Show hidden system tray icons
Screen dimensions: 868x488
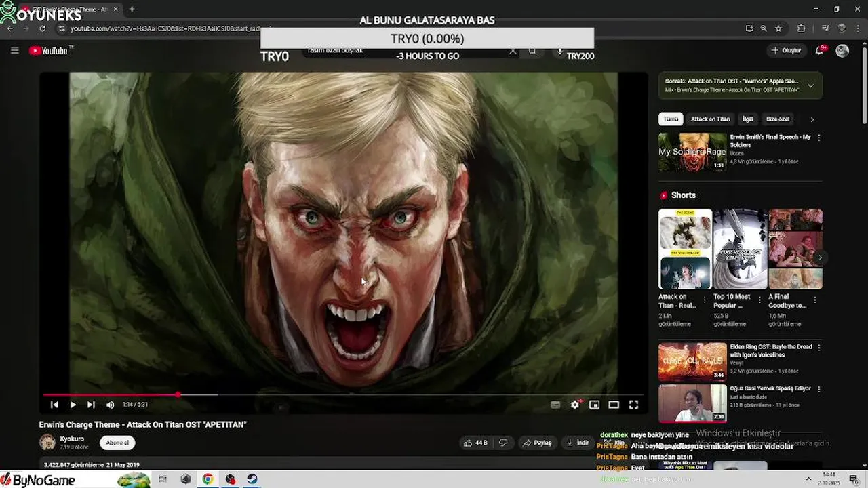pyautogui.click(x=808, y=479)
